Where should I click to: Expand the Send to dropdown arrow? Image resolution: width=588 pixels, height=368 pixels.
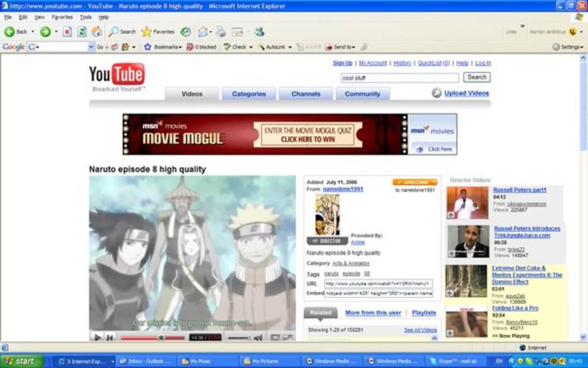click(354, 47)
